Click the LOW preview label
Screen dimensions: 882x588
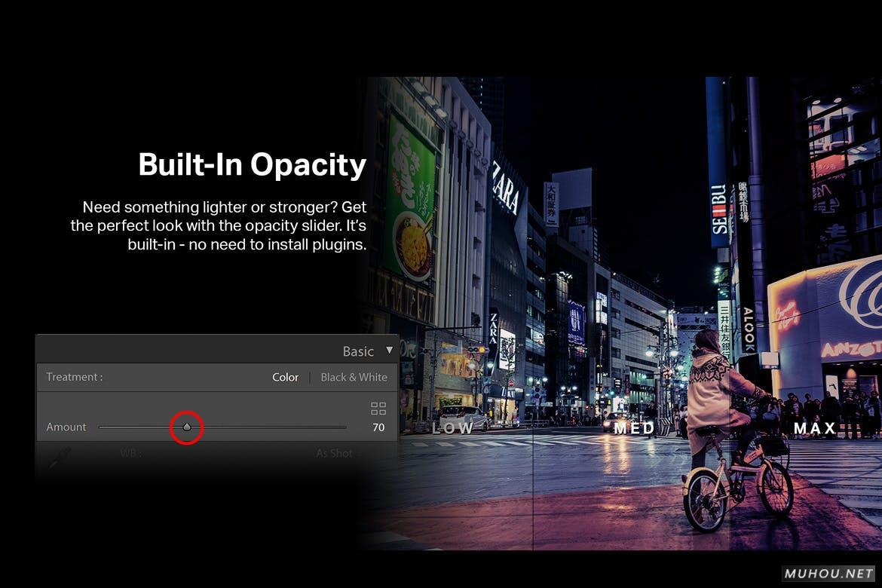tap(453, 428)
